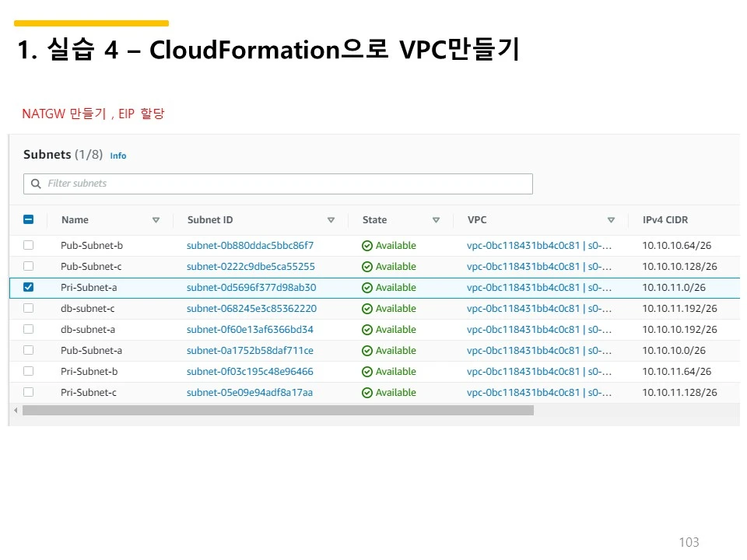
Task: Click the left scroll arrow of horizontal scrollbar
Action: click(x=16, y=410)
